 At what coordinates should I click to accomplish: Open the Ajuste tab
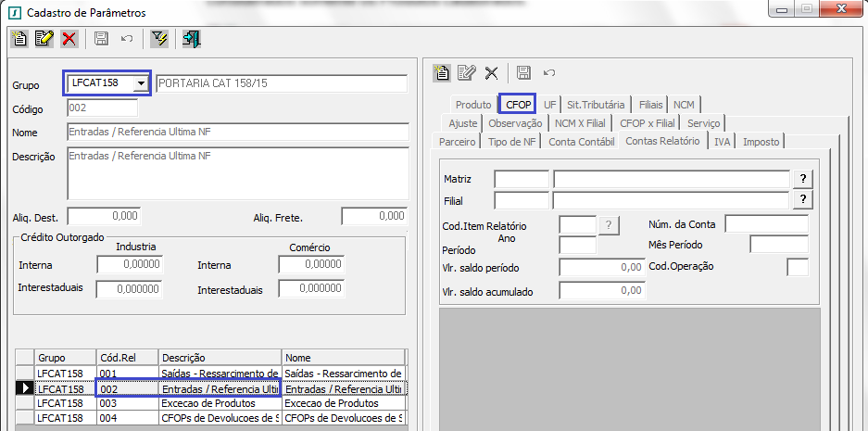[463, 123]
